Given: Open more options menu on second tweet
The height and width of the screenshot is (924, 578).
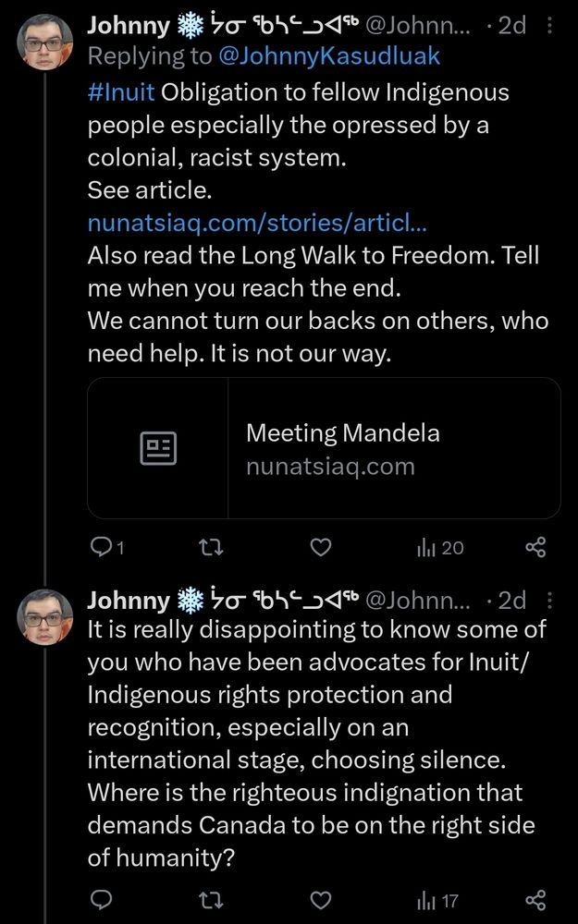Looking at the screenshot, I should (550, 600).
